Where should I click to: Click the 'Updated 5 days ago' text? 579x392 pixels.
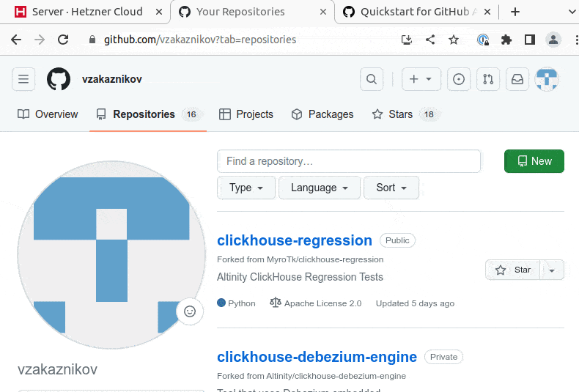point(415,303)
